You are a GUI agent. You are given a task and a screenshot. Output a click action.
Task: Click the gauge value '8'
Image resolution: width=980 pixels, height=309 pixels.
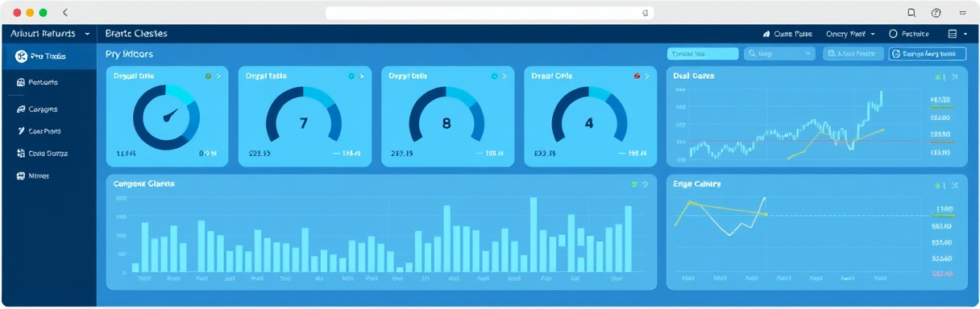point(446,124)
